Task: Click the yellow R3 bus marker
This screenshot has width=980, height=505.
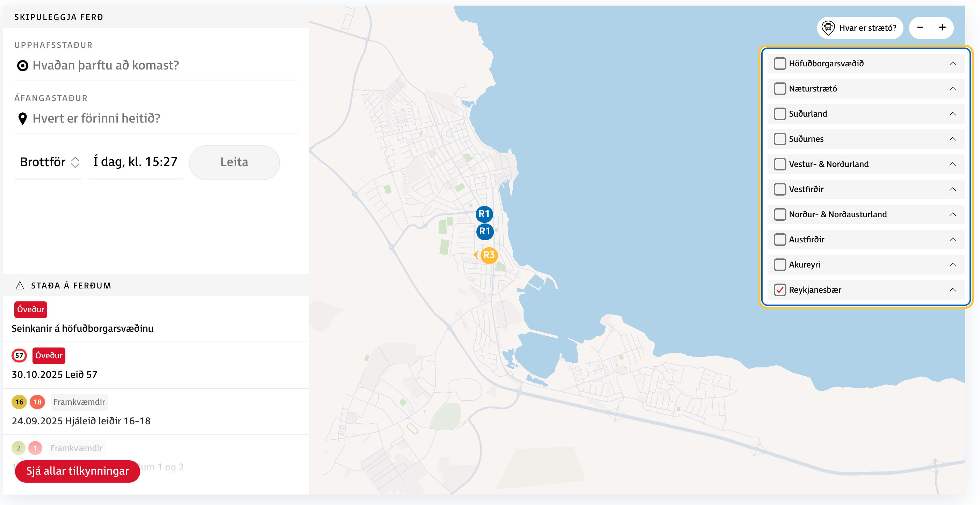Action: point(489,255)
